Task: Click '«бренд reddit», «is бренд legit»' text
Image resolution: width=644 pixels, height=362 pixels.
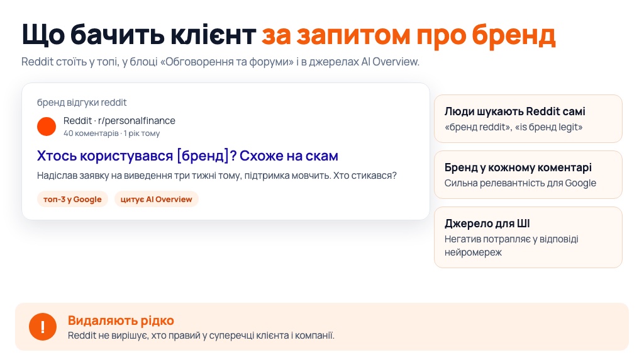Action: pos(513,127)
